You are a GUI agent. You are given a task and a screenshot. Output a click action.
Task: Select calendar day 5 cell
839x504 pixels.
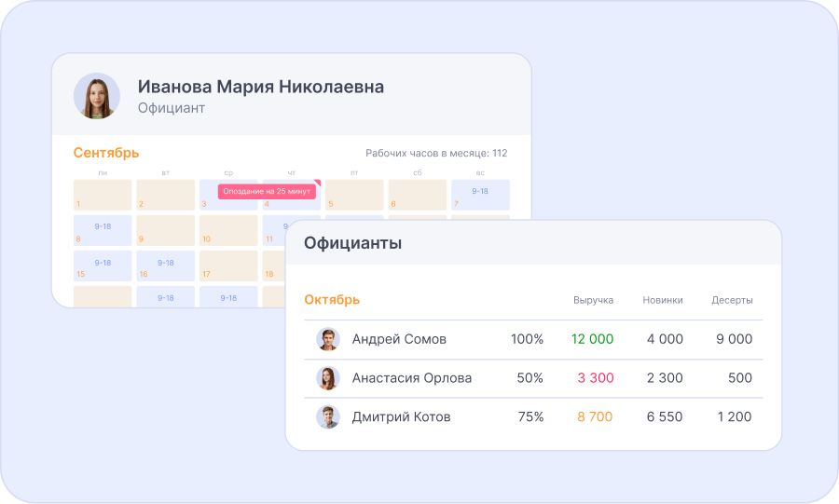(354, 195)
